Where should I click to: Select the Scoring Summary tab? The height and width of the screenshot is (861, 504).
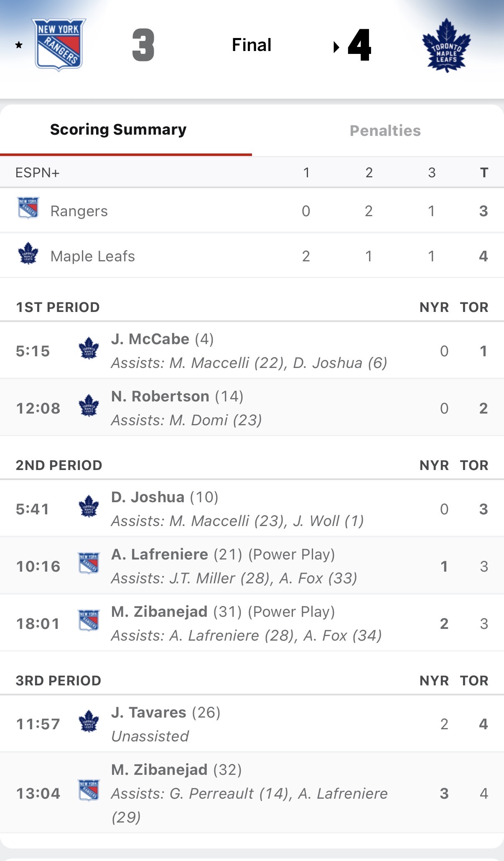coord(118,130)
